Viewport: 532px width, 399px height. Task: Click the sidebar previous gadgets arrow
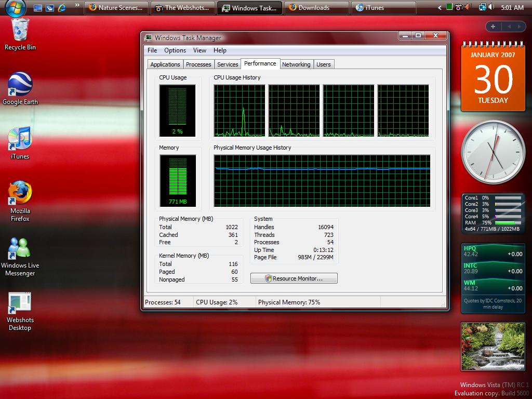pyautogui.click(x=509, y=26)
